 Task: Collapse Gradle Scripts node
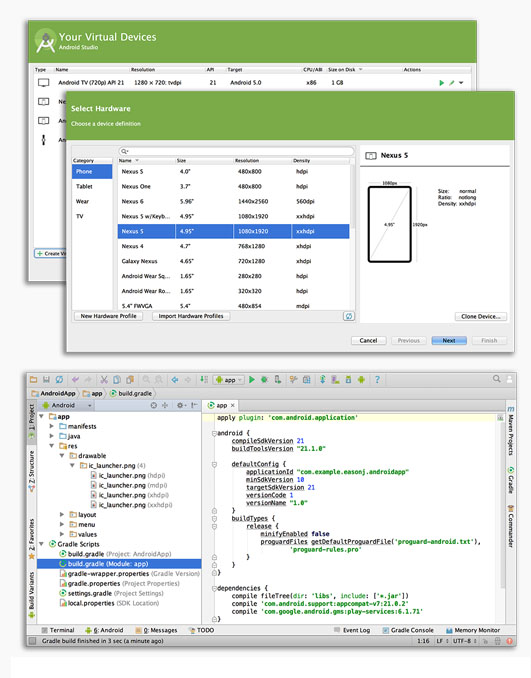click(42, 544)
